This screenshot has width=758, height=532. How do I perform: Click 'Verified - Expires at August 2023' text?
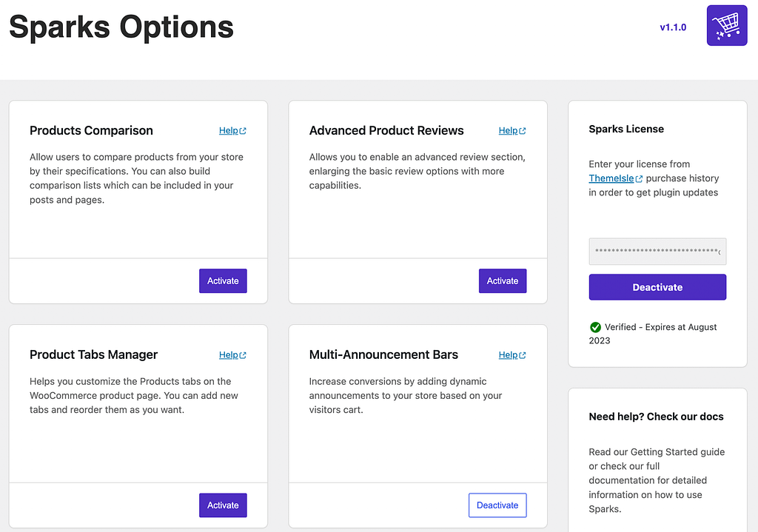[x=653, y=334]
